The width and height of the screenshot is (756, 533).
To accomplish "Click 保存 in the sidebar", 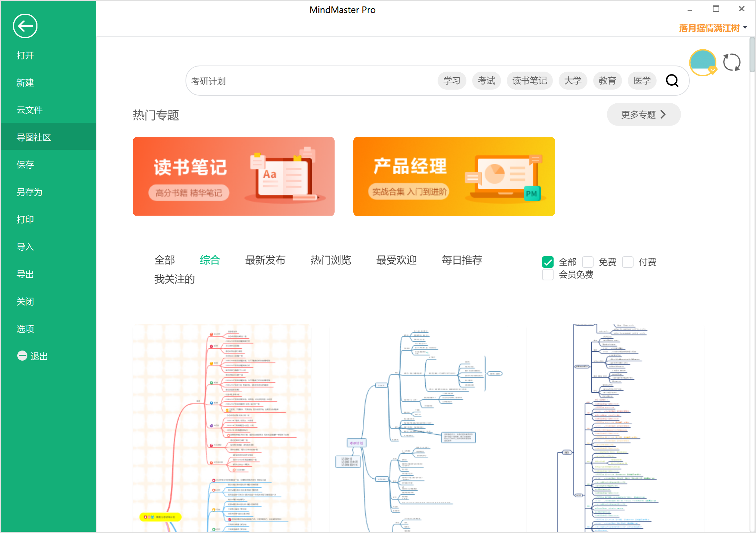I will pyautogui.click(x=48, y=165).
